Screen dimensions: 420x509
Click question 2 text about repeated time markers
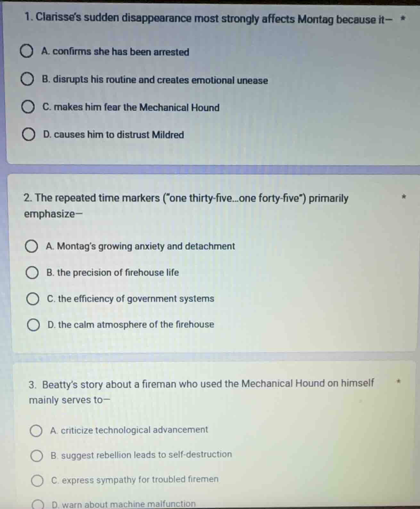186,198
